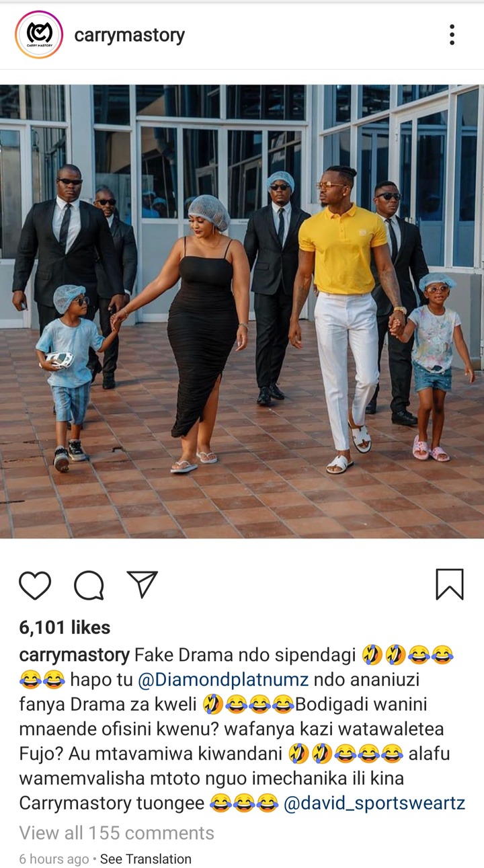Show caption with See Translation
484x868 pixels.
pyautogui.click(x=146, y=859)
